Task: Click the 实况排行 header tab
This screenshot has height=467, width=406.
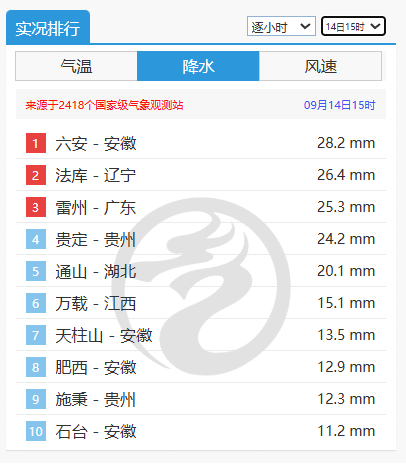Action: click(48, 27)
